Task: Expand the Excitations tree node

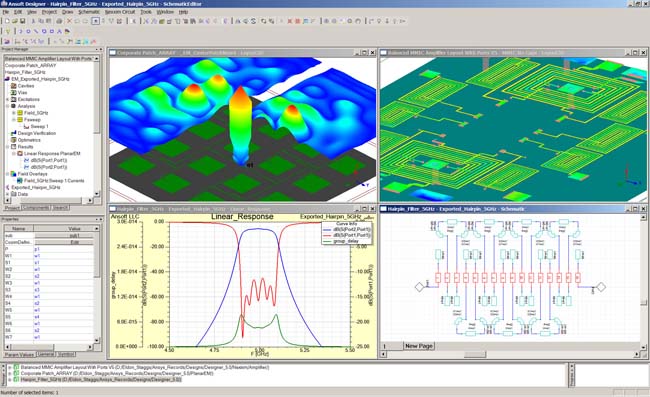Action: (7, 99)
